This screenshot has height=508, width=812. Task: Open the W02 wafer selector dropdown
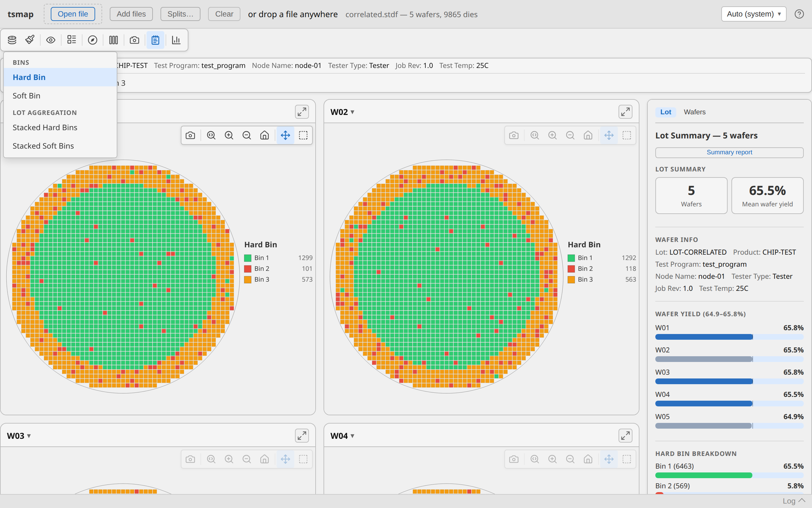click(x=342, y=112)
